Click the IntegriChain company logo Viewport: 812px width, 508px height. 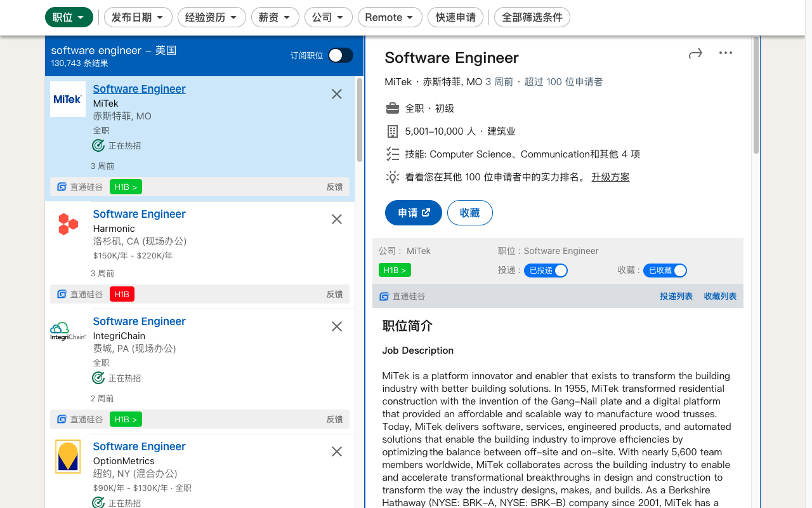coord(68,331)
